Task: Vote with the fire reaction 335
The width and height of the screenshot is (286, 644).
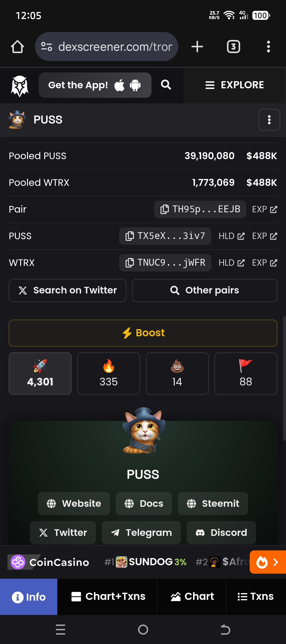Action: [x=109, y=374]
